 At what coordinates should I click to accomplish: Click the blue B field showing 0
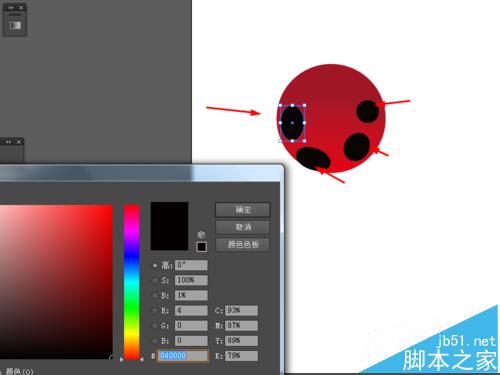pos(191,341)
